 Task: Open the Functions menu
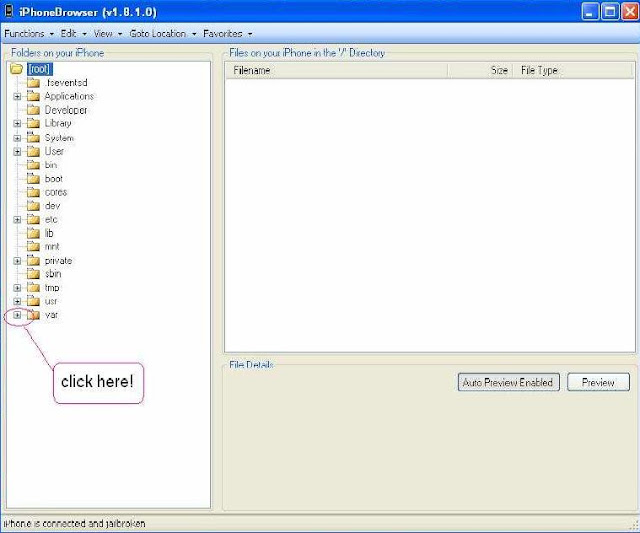click(x=29, y=33)
